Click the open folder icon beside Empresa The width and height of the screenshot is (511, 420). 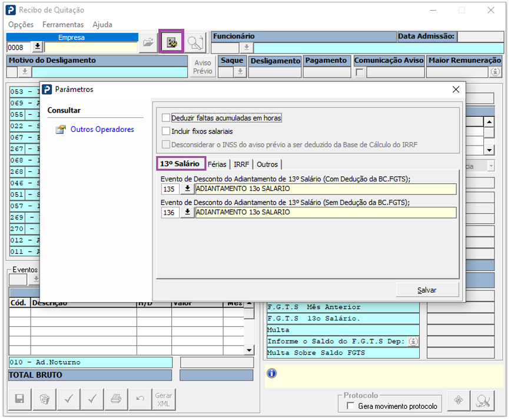pos(148,42)
